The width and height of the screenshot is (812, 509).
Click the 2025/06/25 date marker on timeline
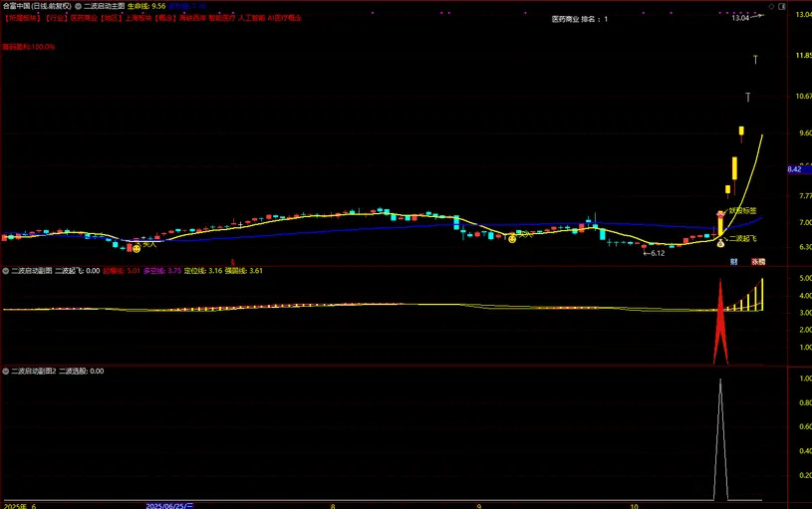169,505
